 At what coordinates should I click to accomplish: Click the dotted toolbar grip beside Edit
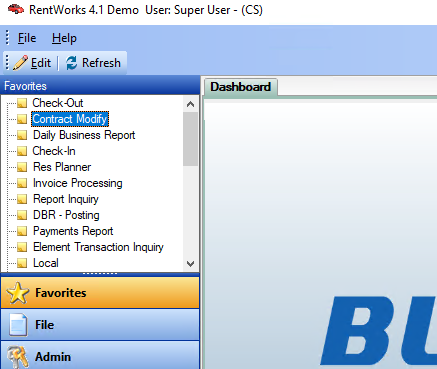point(7,62)
